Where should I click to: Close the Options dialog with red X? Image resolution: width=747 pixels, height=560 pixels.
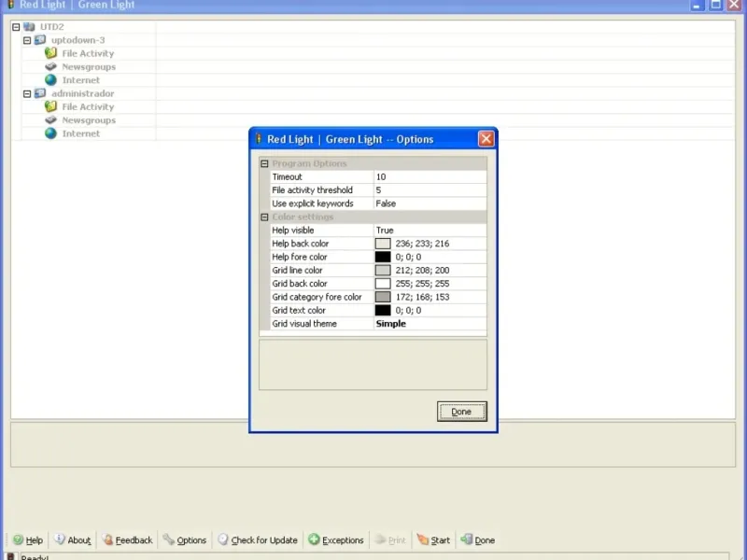click(486, 139)
